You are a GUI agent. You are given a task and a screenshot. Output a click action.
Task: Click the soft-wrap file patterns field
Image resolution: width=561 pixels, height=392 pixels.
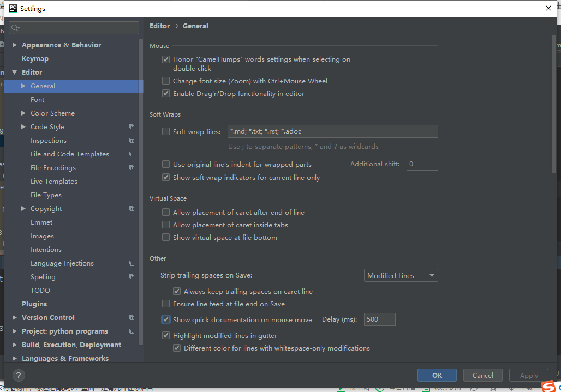(333, 131)
